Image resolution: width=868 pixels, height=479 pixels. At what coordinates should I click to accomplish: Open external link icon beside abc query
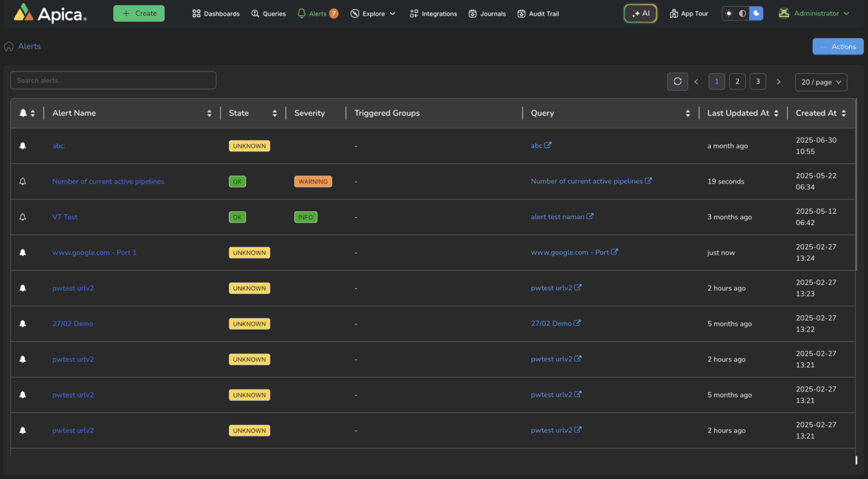(548, 145)
